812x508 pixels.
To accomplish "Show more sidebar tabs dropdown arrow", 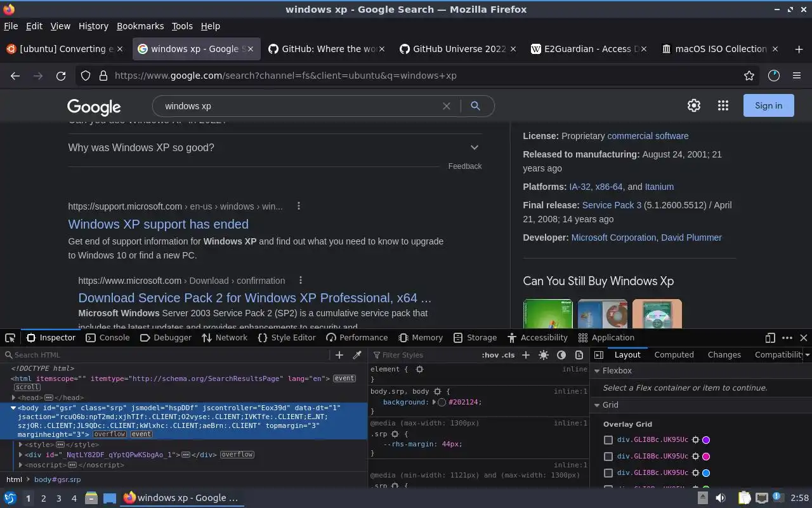I will [x=807, y=355].
